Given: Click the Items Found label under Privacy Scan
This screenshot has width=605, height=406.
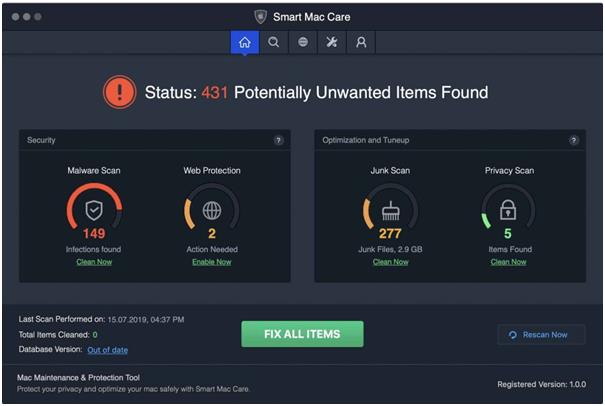Looking at the screenshot, I should pyautogui.click(x=510, y=249).
